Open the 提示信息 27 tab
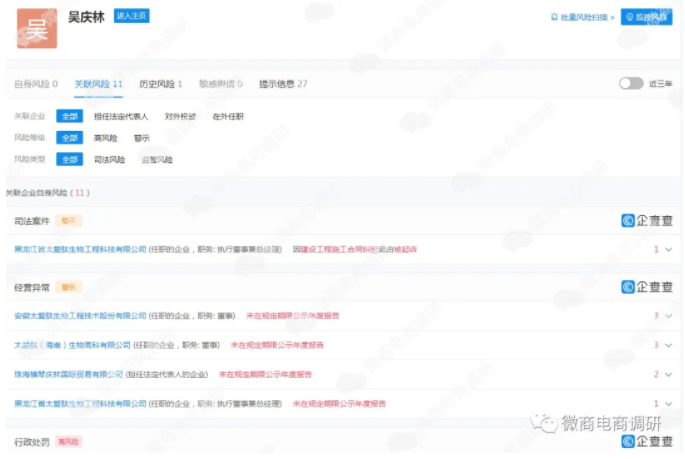The width and height of the screenshot is (685, 459). pos(283,84)
